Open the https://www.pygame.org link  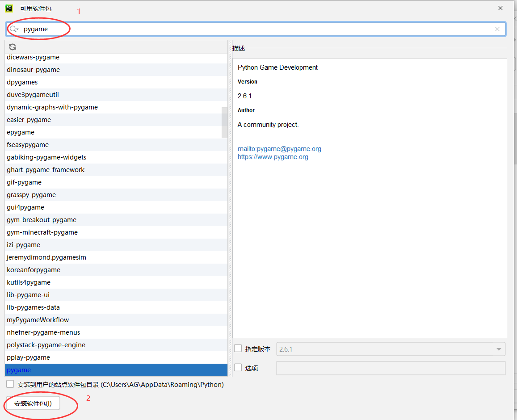(273, 157)
